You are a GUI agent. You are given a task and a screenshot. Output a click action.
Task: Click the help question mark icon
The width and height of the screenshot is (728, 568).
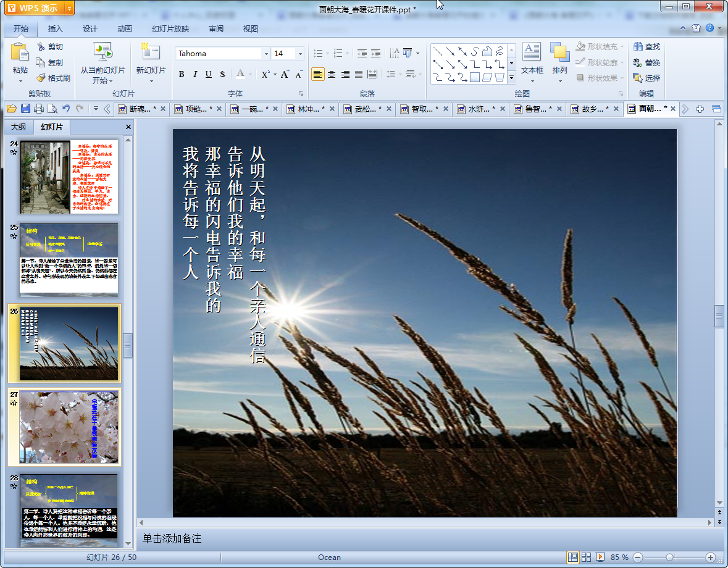click(x=710, y=28)
